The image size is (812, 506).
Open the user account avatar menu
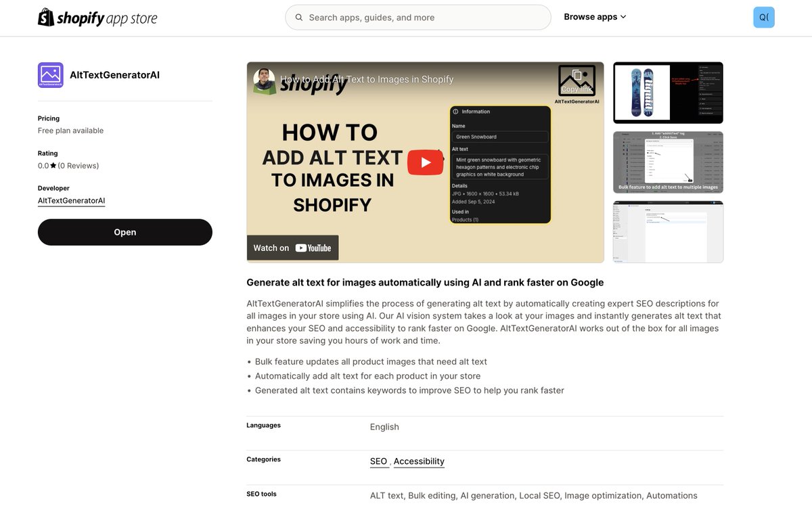click(x=764, y=18)
